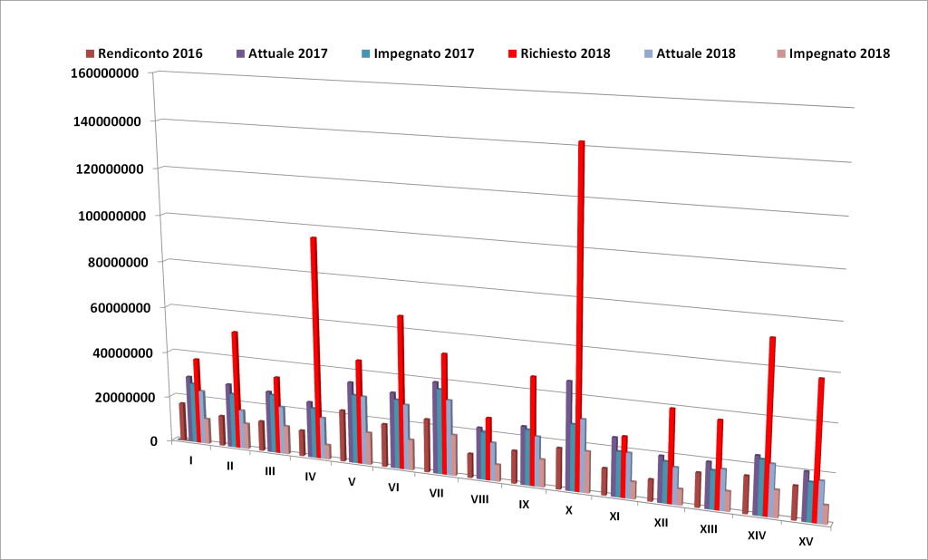Screen dimensions: 928x560
Task: Click the 0 value axis label
Action: (154, 441)
